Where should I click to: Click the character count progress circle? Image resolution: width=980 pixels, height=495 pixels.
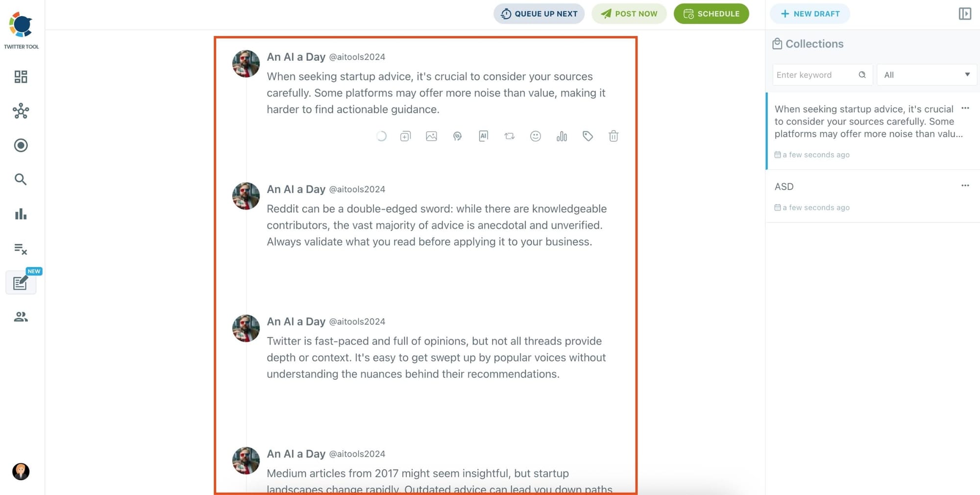coord(382,136)
